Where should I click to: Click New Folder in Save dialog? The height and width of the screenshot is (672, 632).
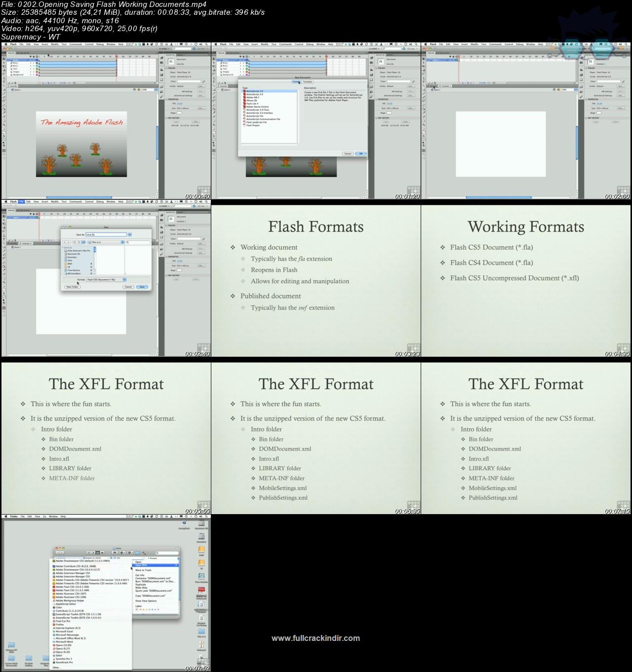pos(73,287)
